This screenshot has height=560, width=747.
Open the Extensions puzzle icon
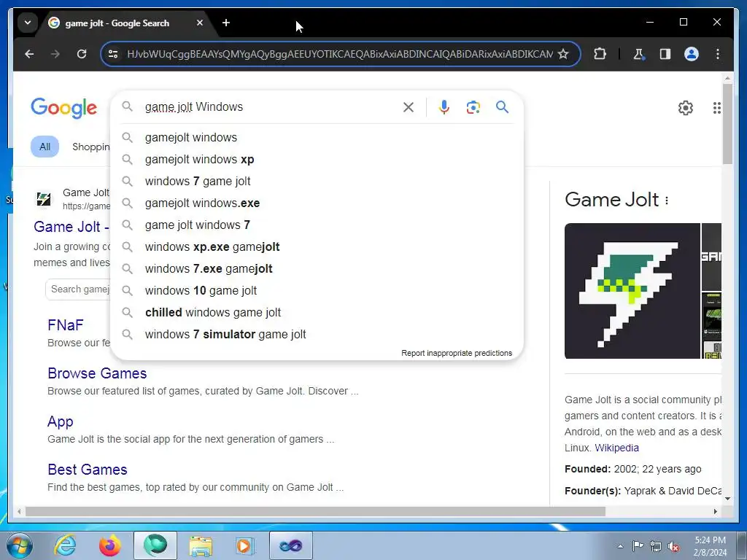pos(600,54)
